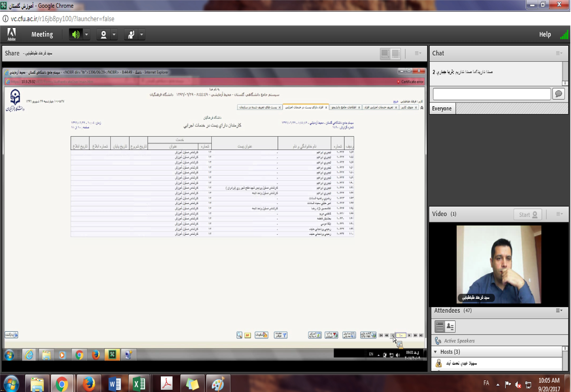Open Excel from the Windows taskbar
Viewport: 571px width, 392px height.
[x=139, y=384]
